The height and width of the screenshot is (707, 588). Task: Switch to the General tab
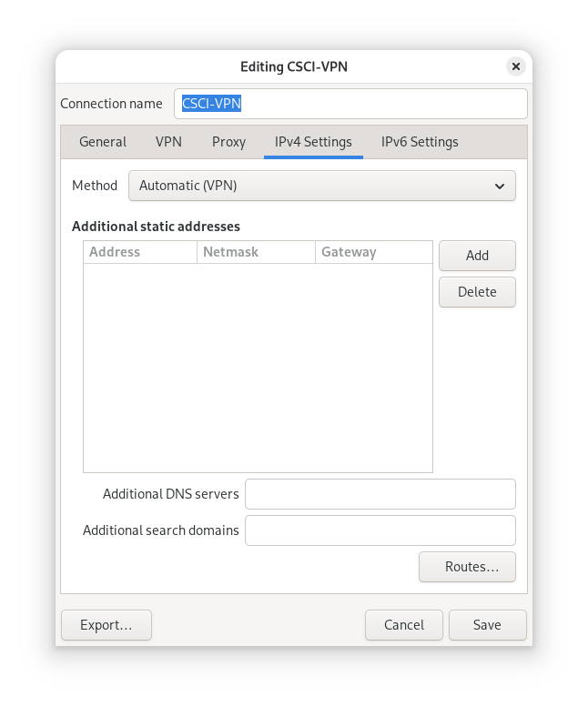coord(103,142)
